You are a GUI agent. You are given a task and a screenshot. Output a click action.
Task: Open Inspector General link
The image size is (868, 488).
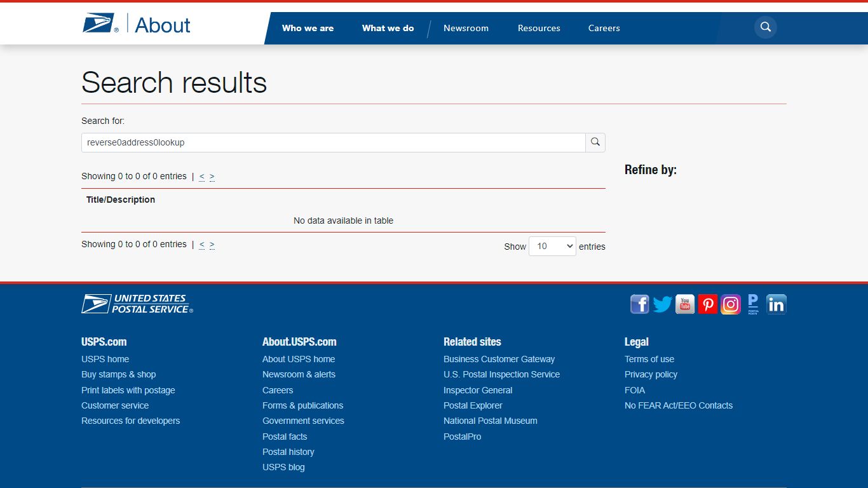pyautogui.click(x=478, y=390)
